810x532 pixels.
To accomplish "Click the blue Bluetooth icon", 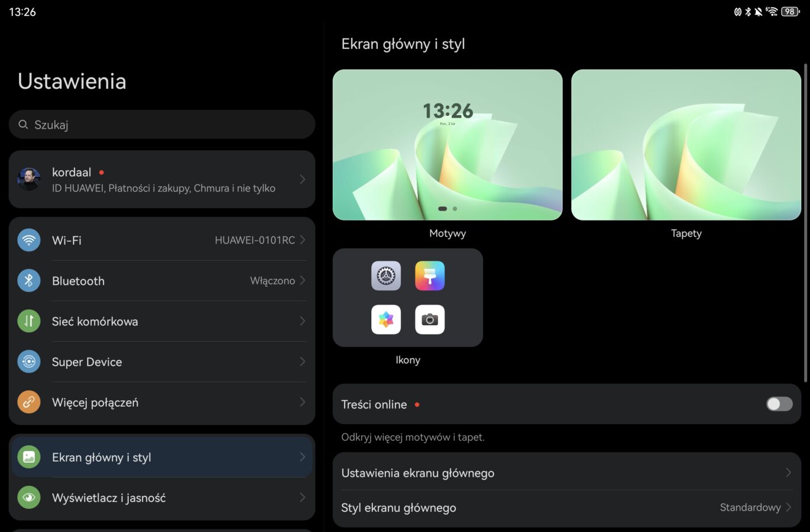I will (28, 281).
